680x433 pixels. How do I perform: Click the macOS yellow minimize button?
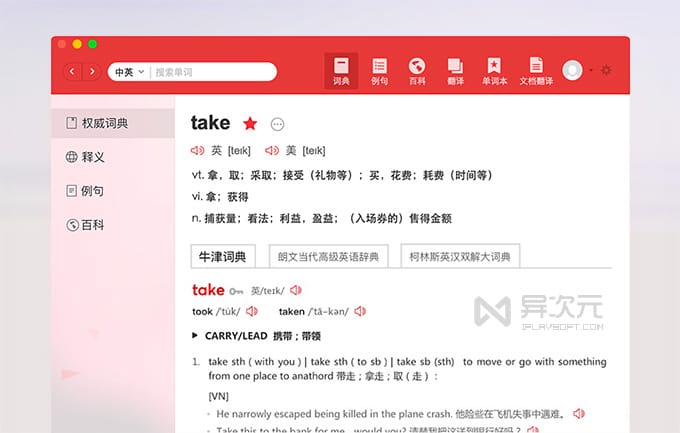click(x=77, y=44)
